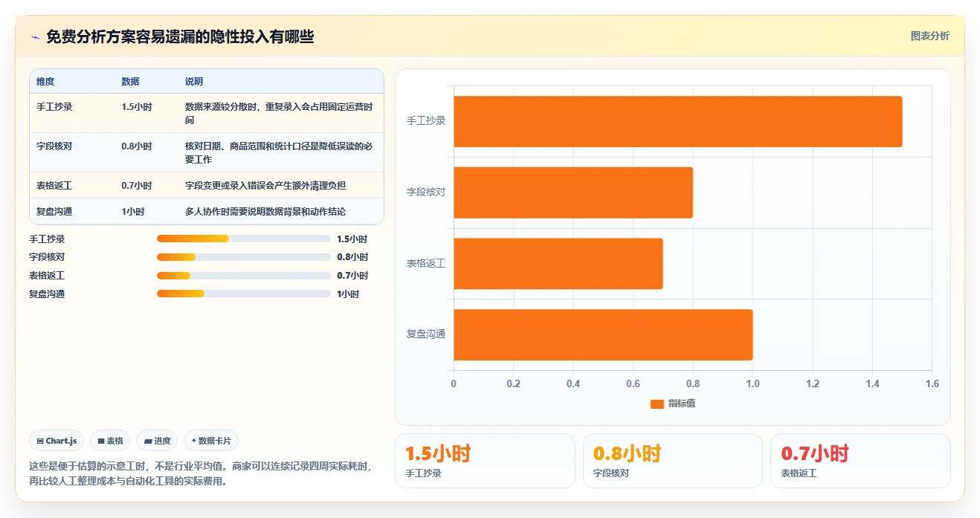Click the 图表分析 label in the header
The image size is (980, 518).
[929, 36]
